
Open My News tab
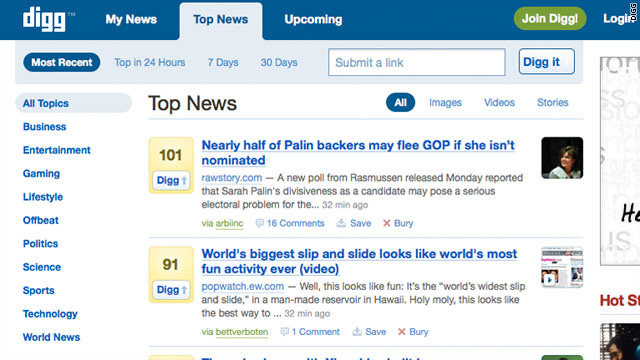point(131,19)
